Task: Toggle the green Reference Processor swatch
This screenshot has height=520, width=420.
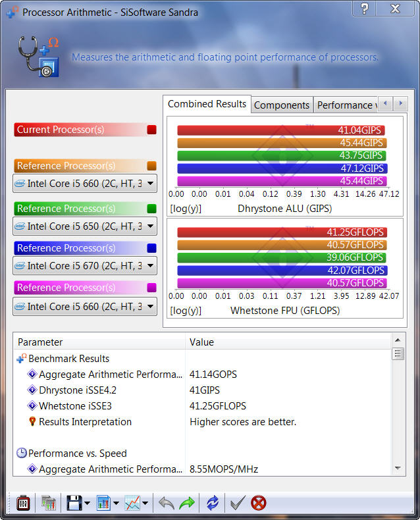Action: tap(151, 208)
